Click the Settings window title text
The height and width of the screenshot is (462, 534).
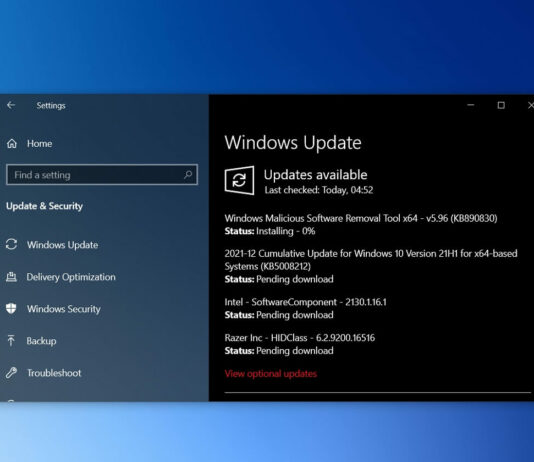51,106
